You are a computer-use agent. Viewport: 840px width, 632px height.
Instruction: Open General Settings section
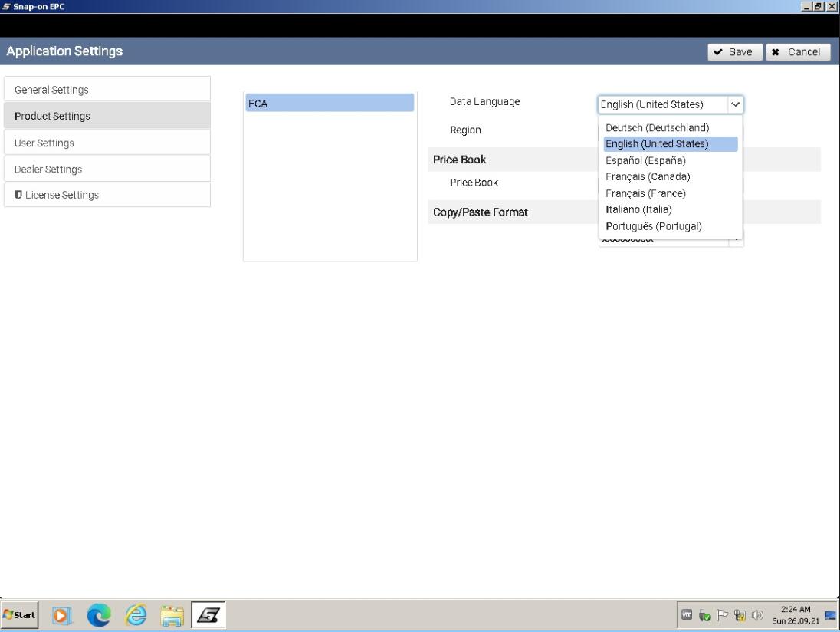(x=107, y=89)
